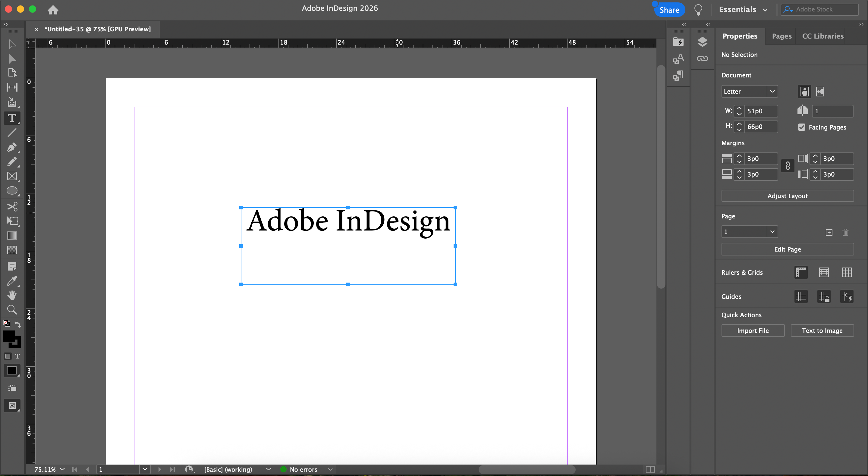Screen dimensions: 868x476
Task: Click the Import File button
Action: (753, 330)
